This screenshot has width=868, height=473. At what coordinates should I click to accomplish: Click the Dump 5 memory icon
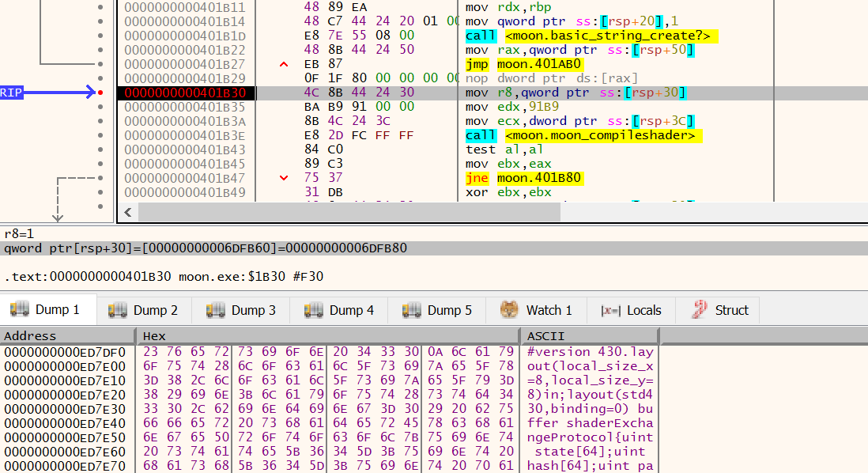tap(412, 310)
